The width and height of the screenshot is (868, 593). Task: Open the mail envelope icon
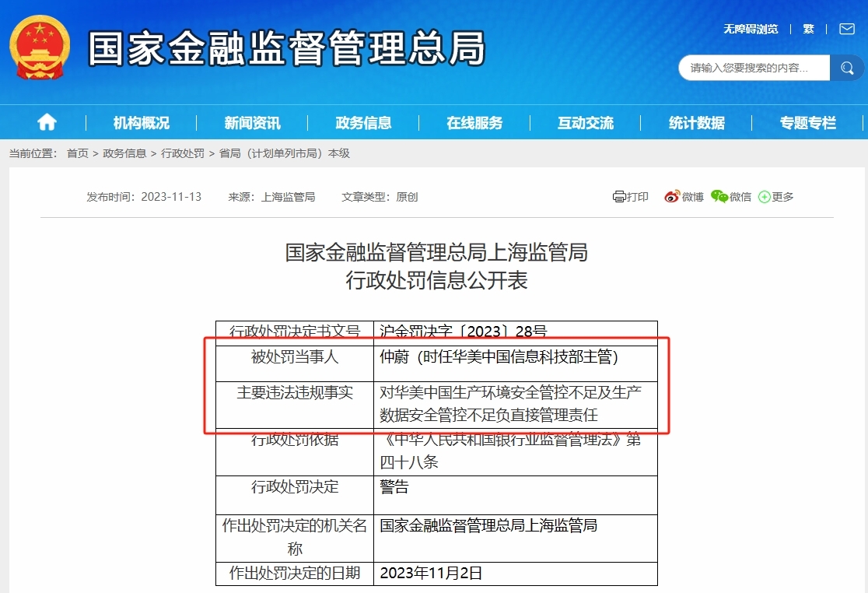pyautogui.click(x=847, y=29)
